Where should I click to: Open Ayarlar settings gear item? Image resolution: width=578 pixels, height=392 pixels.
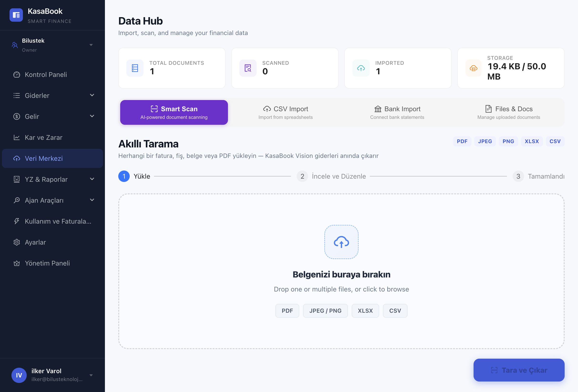35,242
